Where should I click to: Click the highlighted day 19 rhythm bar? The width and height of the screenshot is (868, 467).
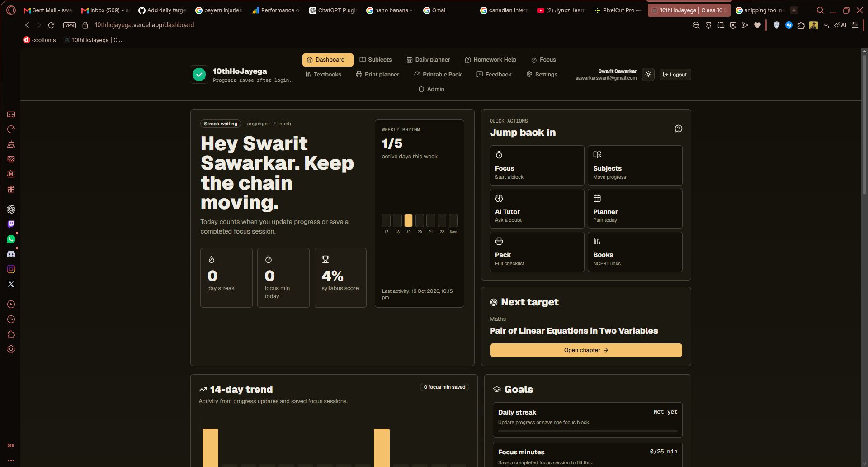pyautogui.click(x=408, y=221)
